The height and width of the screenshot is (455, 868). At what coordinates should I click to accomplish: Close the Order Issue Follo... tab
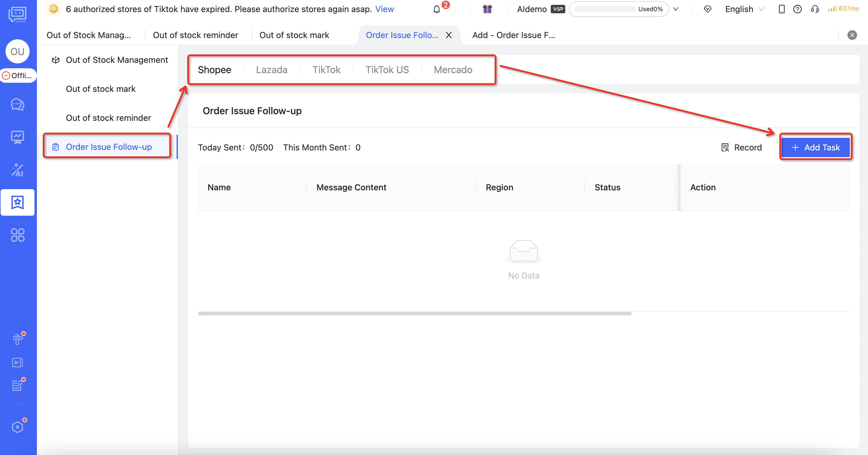click(449, 35)
